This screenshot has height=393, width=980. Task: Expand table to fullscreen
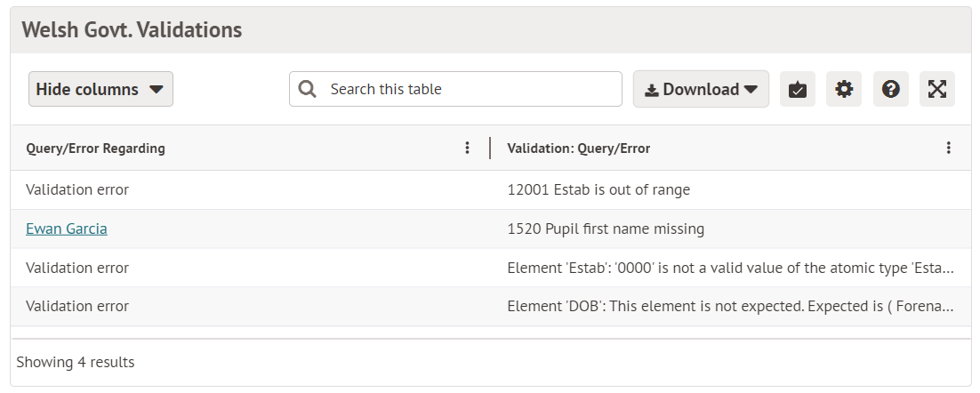[936, 90]
